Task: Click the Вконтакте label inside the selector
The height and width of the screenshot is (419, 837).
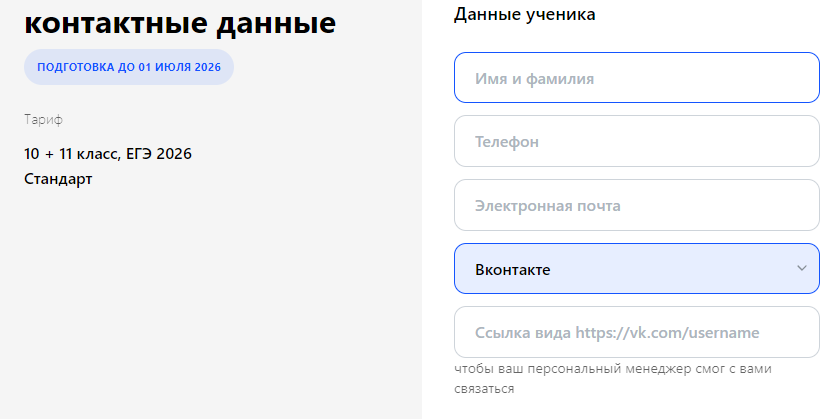Action: [x=512, y=270]
